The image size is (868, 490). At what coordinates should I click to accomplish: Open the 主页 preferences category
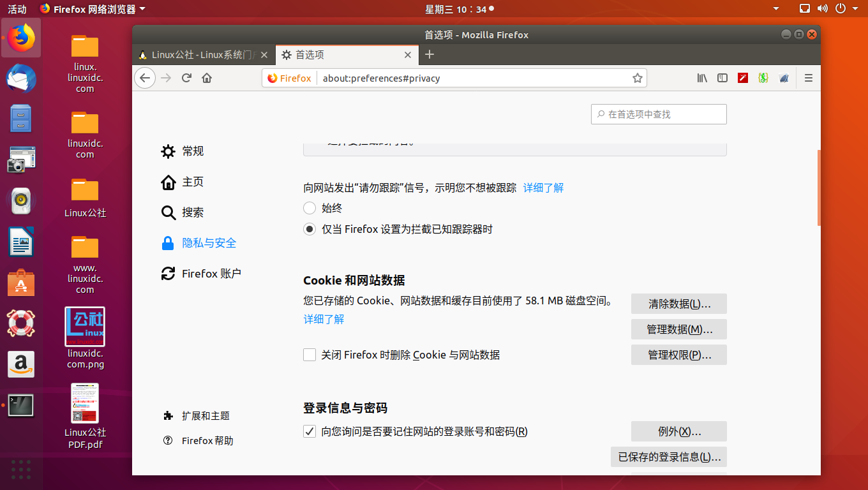183,182
